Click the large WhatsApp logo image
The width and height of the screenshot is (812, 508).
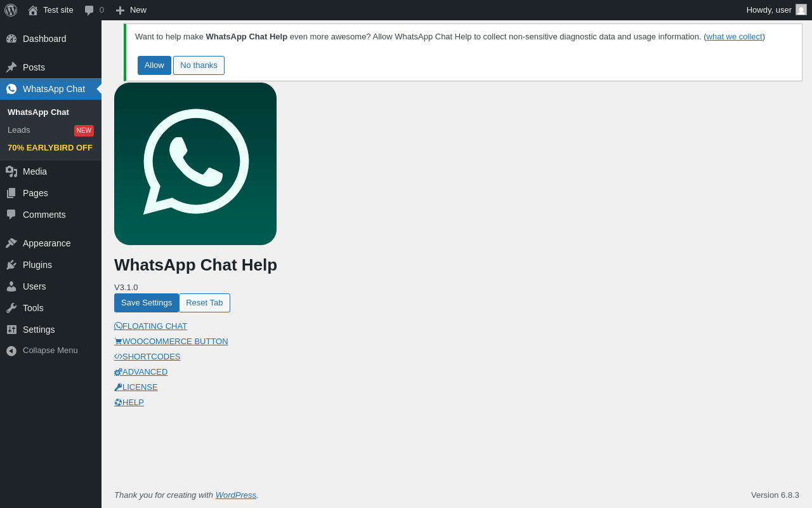tap(195, 164)
